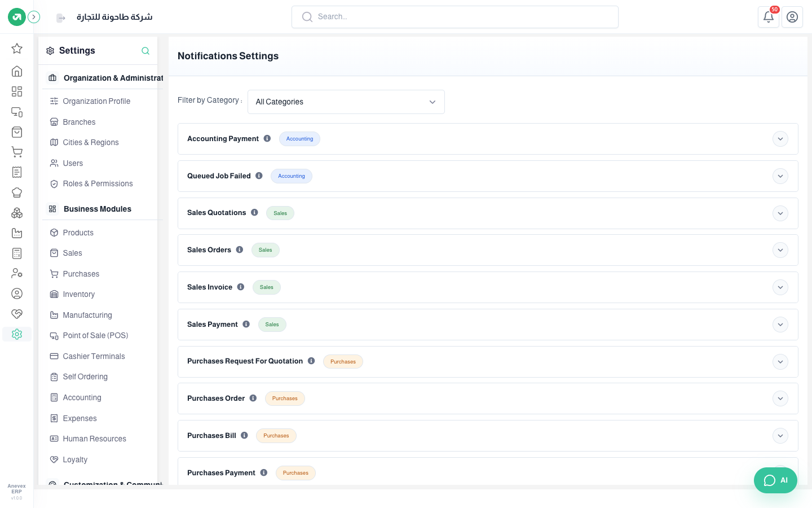This screenshot has height=508, width=812.
Task: Open the notifications bell icon
Action: pos(768,17)
